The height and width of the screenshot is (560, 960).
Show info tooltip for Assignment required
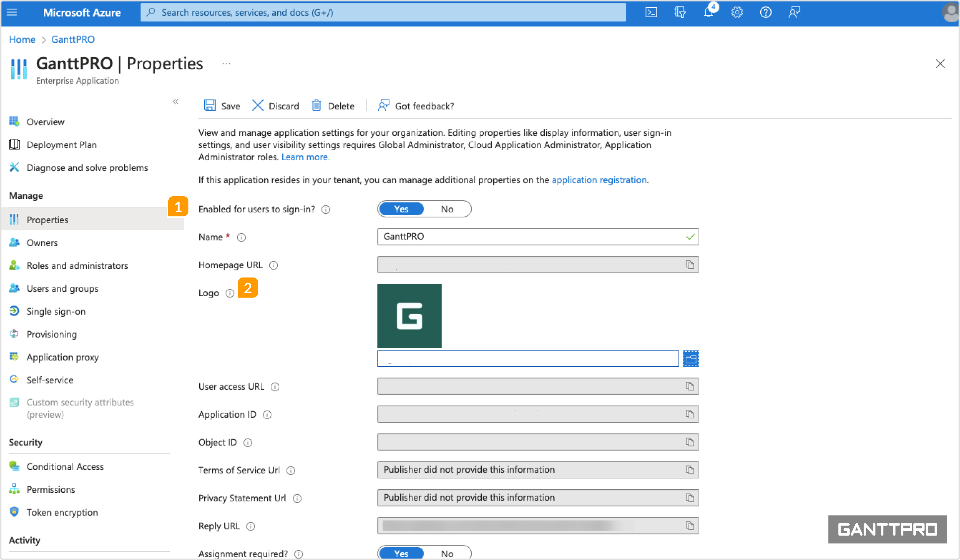(299, 554)
